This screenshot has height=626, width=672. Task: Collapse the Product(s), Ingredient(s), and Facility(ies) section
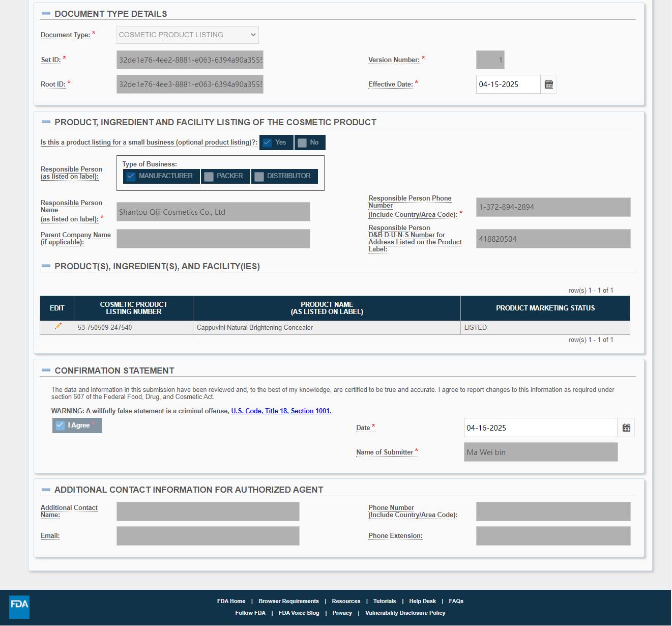tap(46, 266)
